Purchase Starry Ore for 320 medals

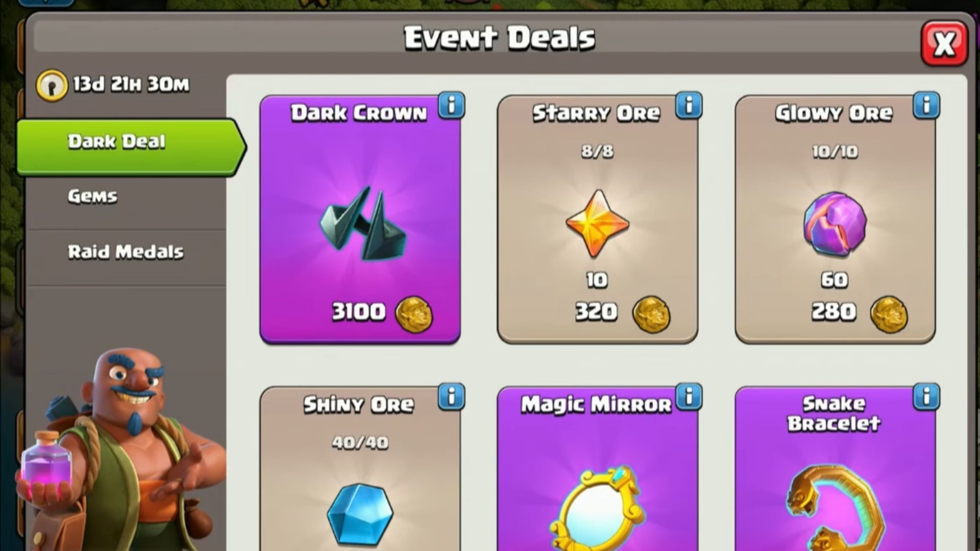pos(623,312)
